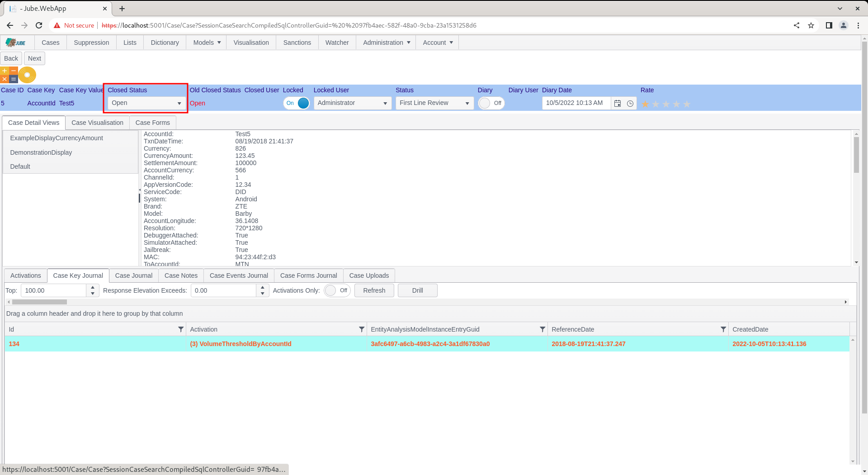868x475 pixels.
Task: Open the filter on the Activation column
Action: click(x=362, y=329)
